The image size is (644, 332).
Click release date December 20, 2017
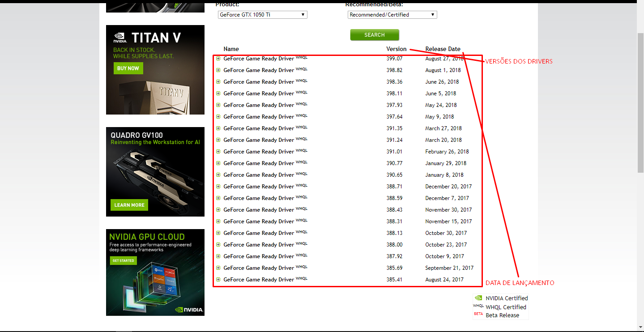pos(448,187)
